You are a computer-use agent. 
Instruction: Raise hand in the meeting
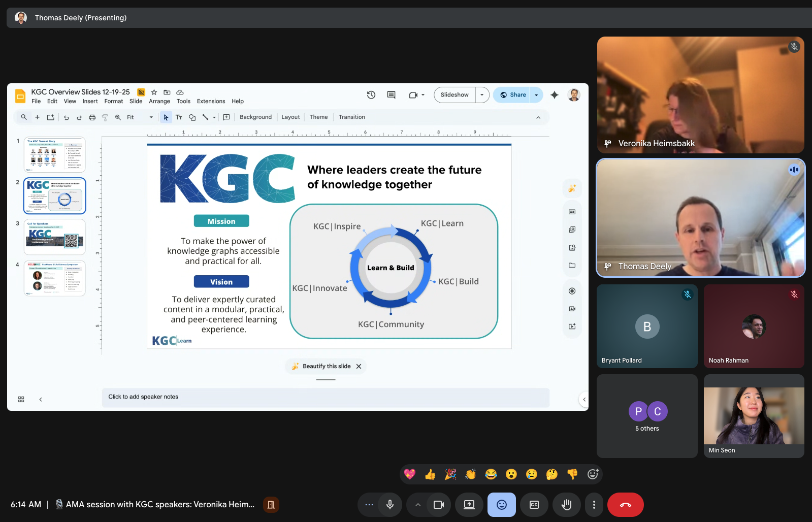(567, 505)
